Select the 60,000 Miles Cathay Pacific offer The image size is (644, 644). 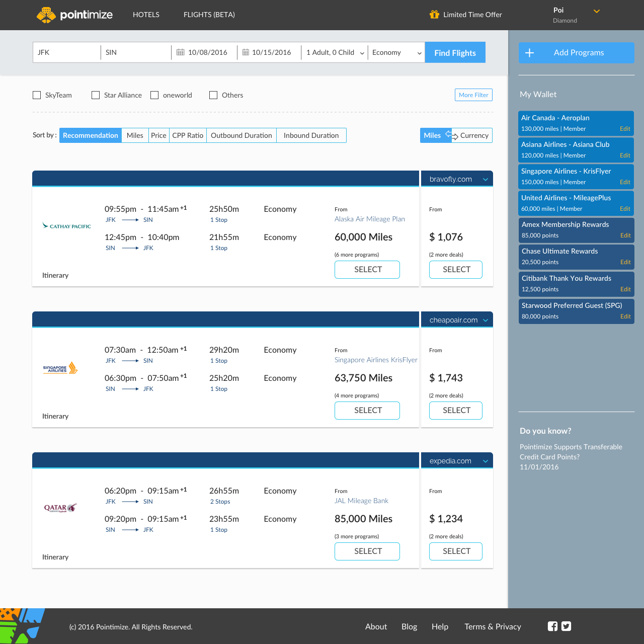click(x=367, y=270)
